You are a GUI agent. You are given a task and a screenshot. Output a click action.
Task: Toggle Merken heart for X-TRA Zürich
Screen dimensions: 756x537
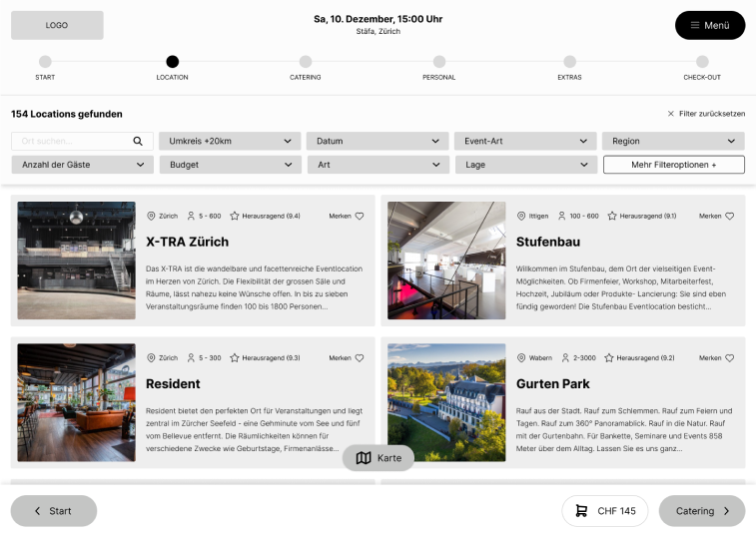point(360,216)
